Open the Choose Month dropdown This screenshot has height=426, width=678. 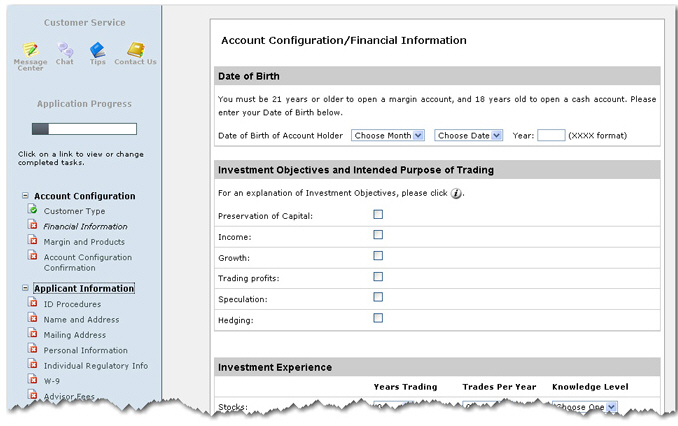[x=387, y=135]
